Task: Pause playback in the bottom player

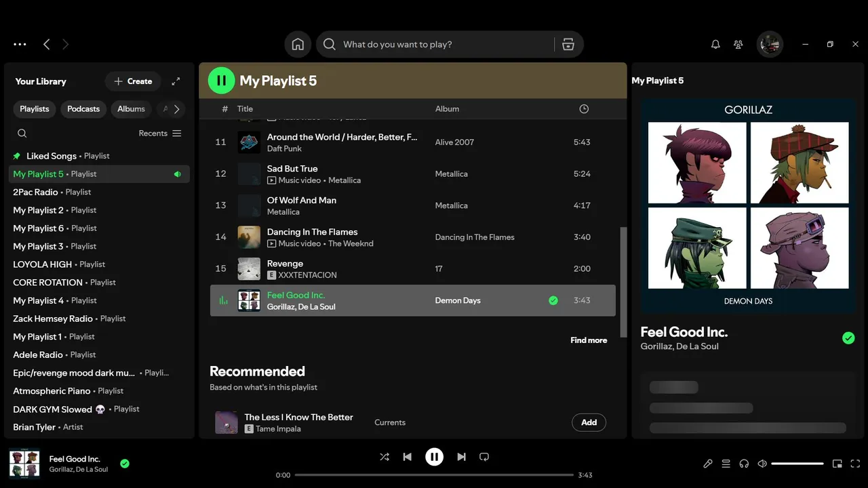Action: pyautogui.click(x=434, y=457)
